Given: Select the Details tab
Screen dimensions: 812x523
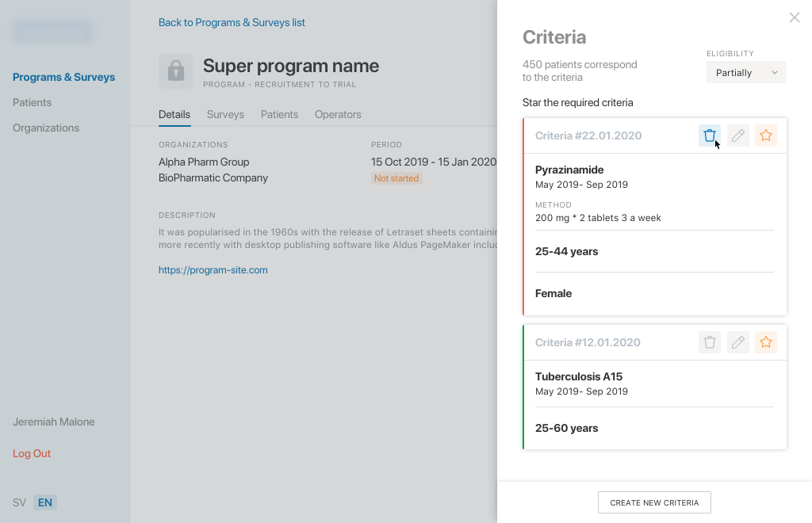Looking at the screenshot, I should click(x=174, y=114).
